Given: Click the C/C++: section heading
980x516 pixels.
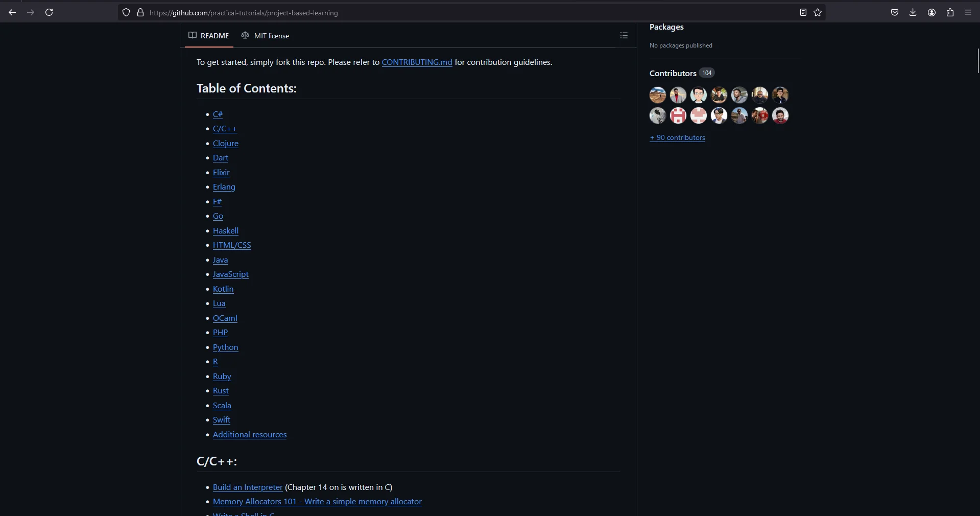Looking at the screenshot, I should click(x=217, y=461).
